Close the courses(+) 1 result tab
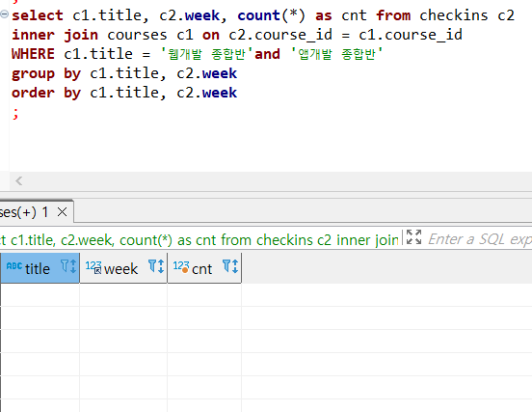Viewport: 532px width, 412px height. coord(62,212)
